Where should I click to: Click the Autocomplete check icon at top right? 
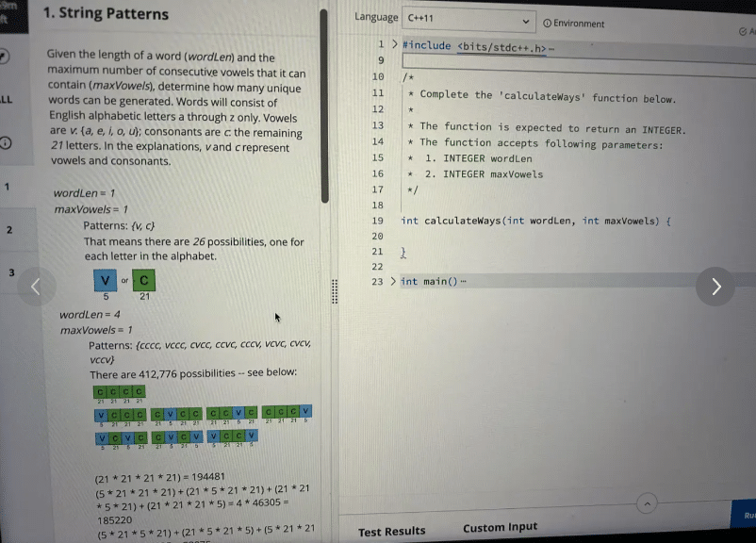(745, 31)
